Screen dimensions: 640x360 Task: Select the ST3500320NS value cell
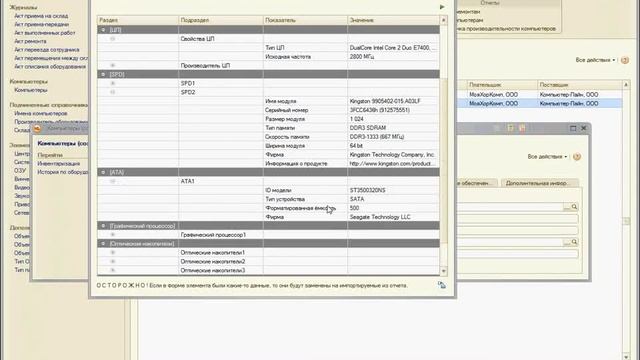(x=393, y=190)
